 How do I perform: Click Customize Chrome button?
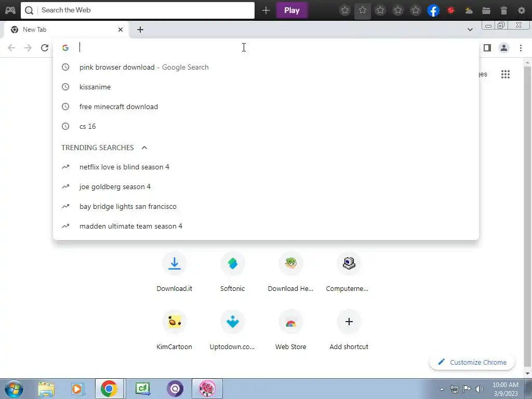coord(472,362)
